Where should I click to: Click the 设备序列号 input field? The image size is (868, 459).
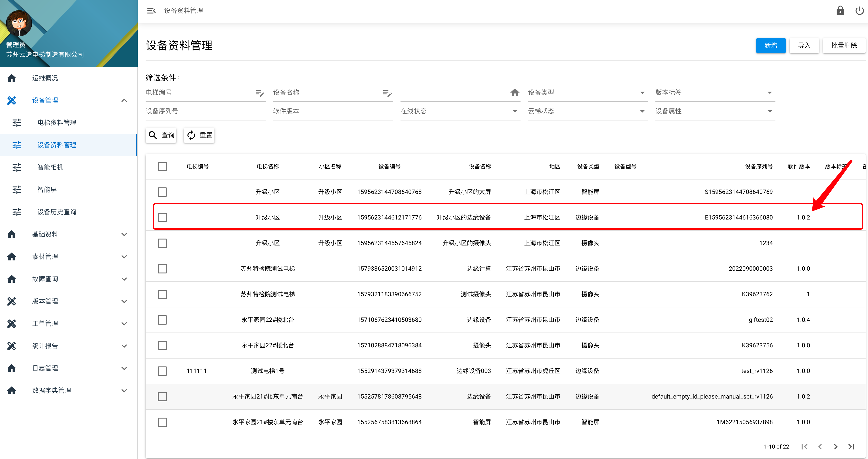pos(205,111)
